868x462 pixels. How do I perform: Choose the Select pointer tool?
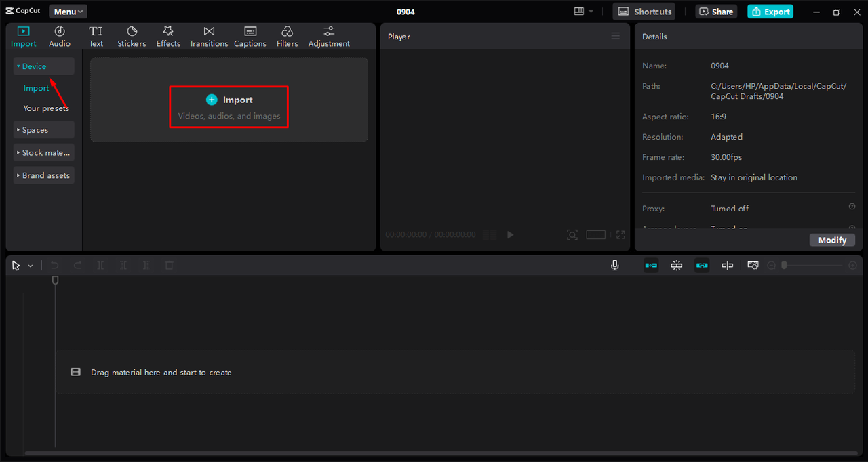16,266
